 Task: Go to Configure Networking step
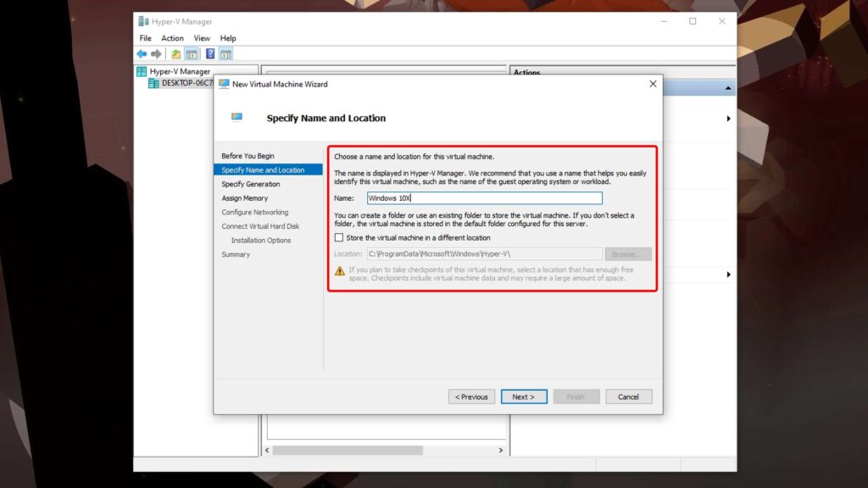(254, 213)
